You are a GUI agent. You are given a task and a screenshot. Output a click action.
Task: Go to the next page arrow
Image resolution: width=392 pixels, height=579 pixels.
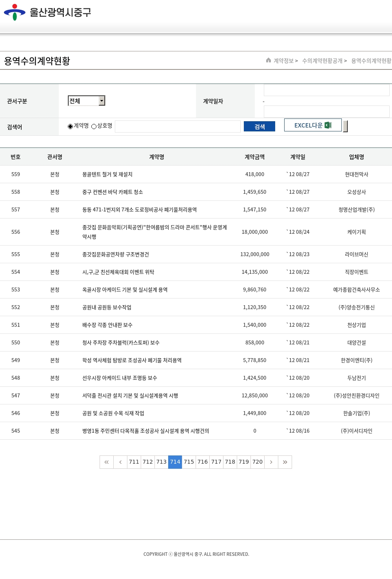coord(271,462)
